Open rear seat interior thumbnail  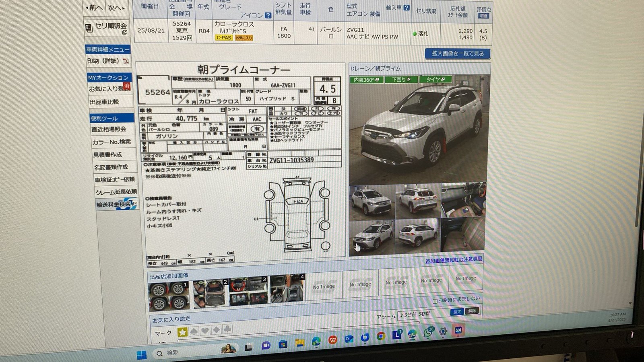[463, 234]
